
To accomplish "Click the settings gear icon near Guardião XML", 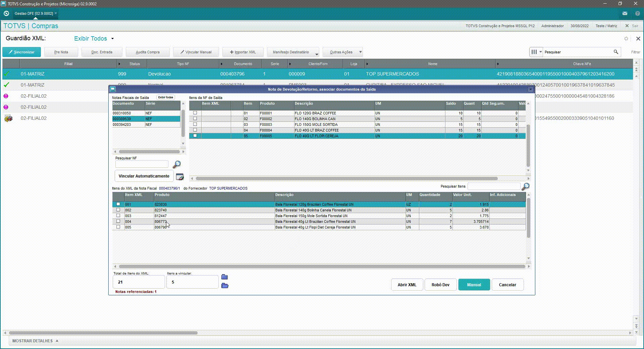I will point(626,39).
